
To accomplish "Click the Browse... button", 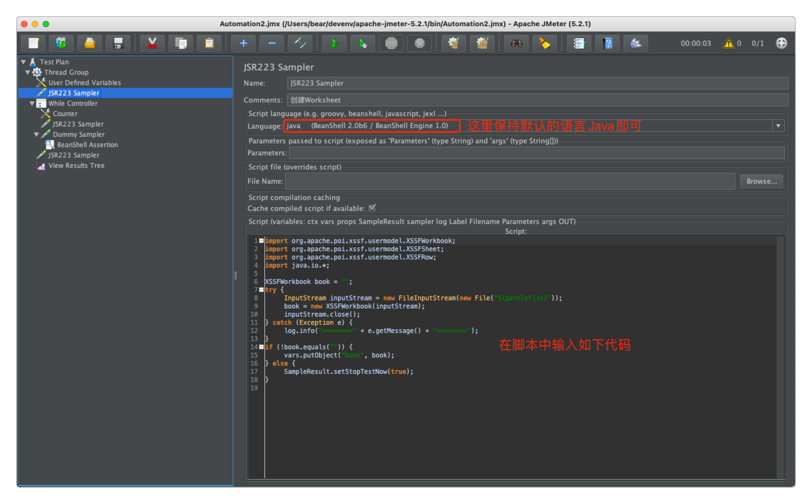I will [x=761, y=181].
